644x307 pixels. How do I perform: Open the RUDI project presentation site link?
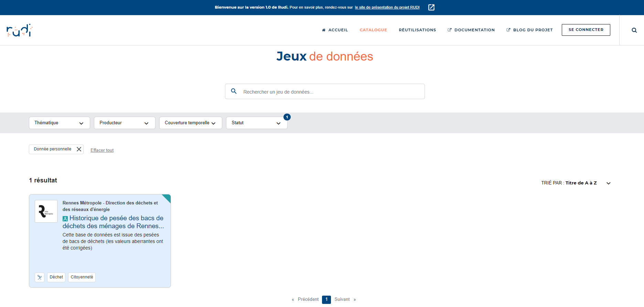(387, 7)
